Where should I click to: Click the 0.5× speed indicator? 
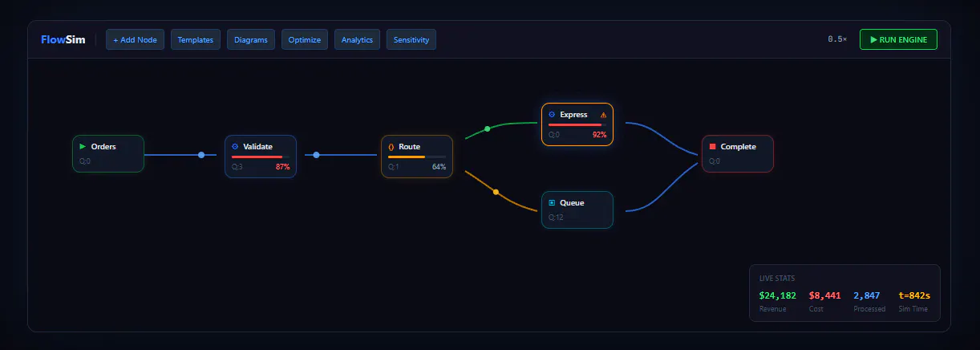837,39
